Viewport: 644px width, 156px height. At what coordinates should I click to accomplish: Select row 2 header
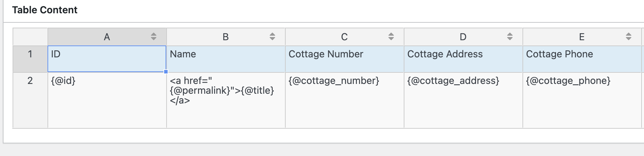point(30,100)
